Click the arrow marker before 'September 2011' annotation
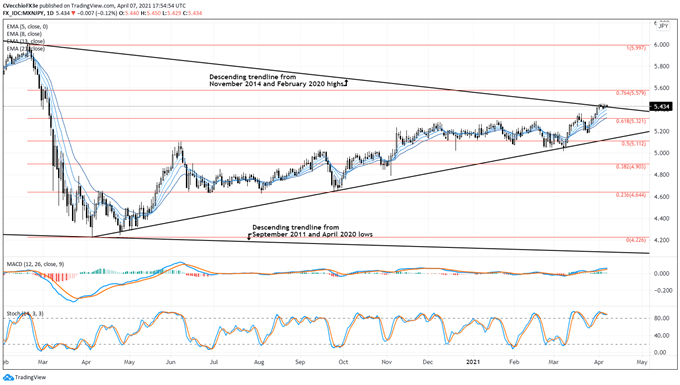This screenshot has height=385, width=680. pyautogui.click(x=249, y=235)
